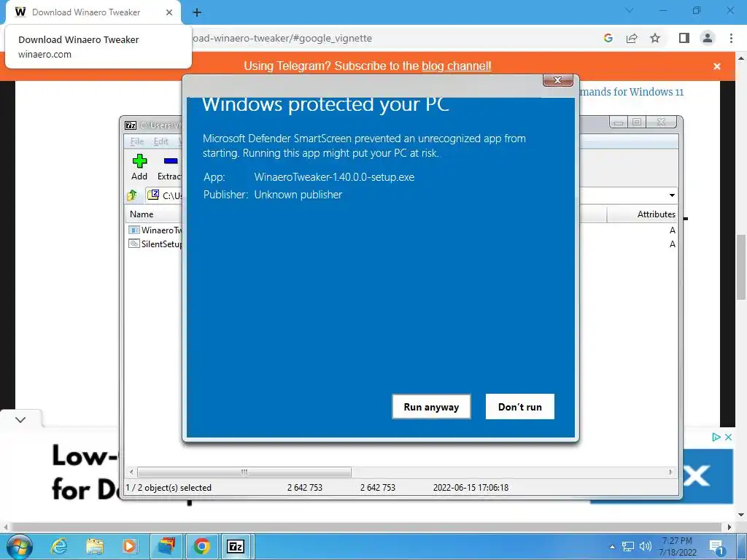Open the Chrome profile menu

[708, 38]
